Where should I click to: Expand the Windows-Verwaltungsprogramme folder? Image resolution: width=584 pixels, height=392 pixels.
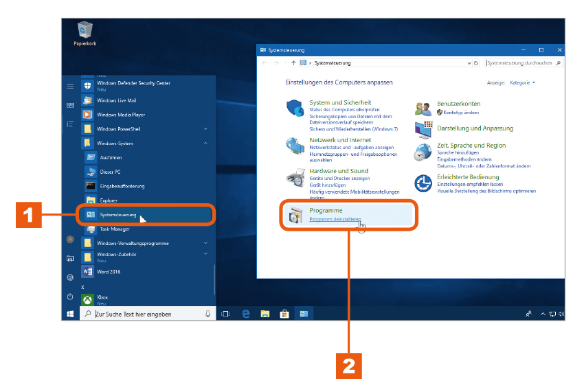point(205,243)
